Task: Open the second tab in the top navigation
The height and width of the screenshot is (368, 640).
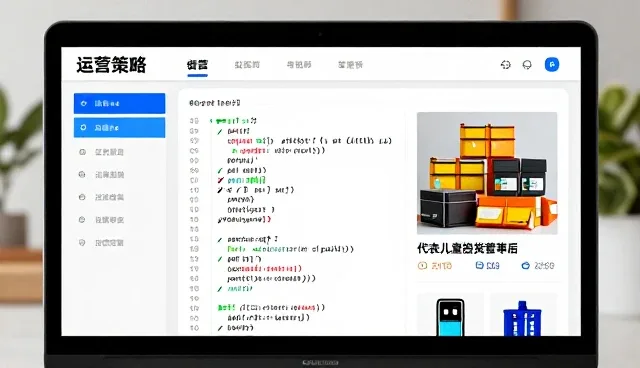Action: [x=247, y=65]
